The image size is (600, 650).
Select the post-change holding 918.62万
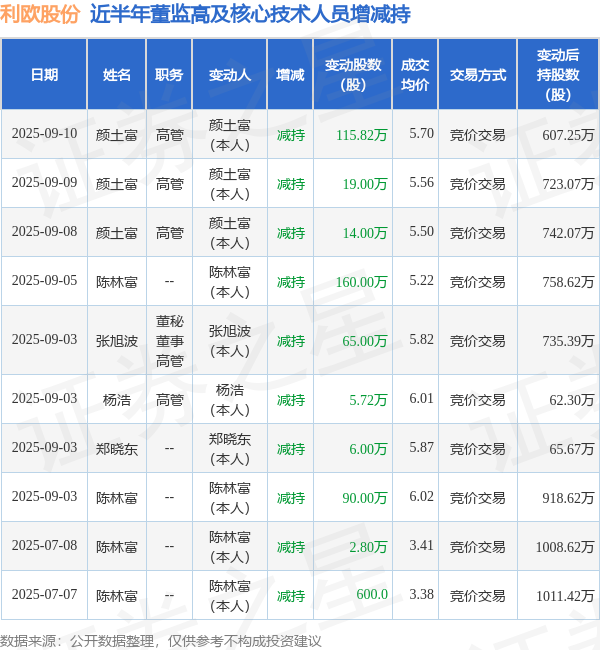(x=568, y=497)
